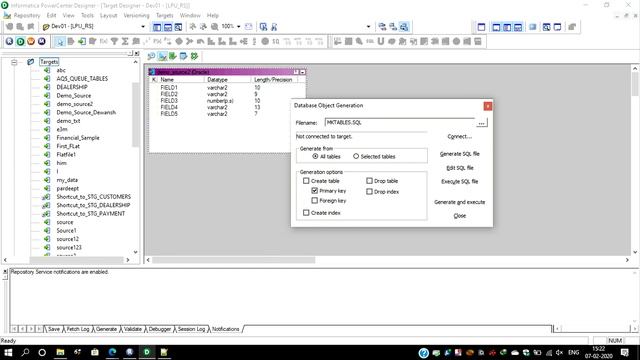The image size is (640, 360).
Task: Open the Versioning menu
Action: [x=136, y=16]
